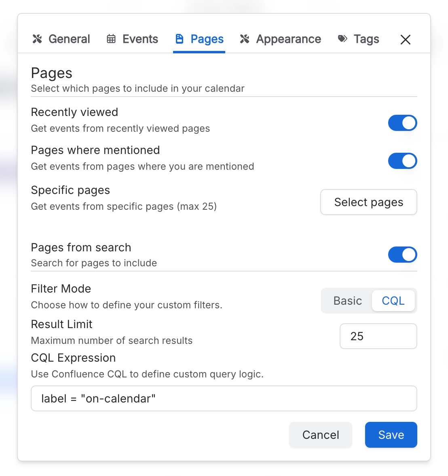Save the Pages settings

(391, 435)
